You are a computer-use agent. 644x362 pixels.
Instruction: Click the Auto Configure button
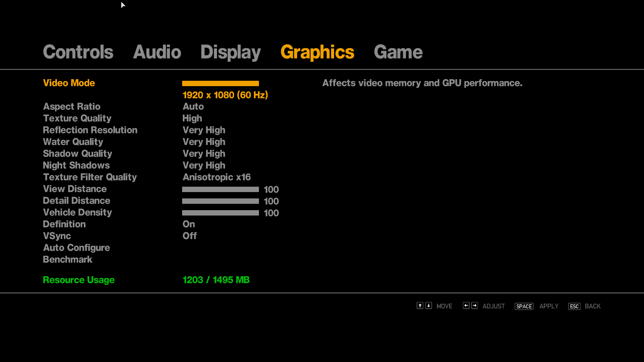tap(76, 247)
